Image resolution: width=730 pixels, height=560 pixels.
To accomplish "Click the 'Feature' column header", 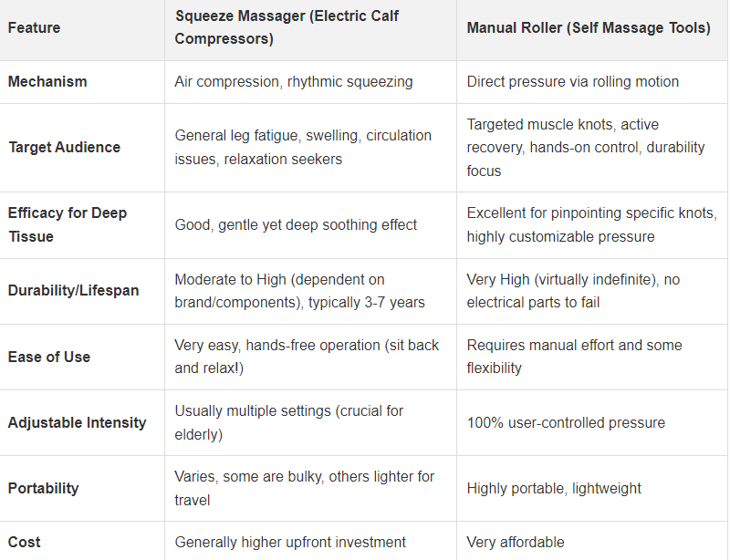I will click(34, 27).
